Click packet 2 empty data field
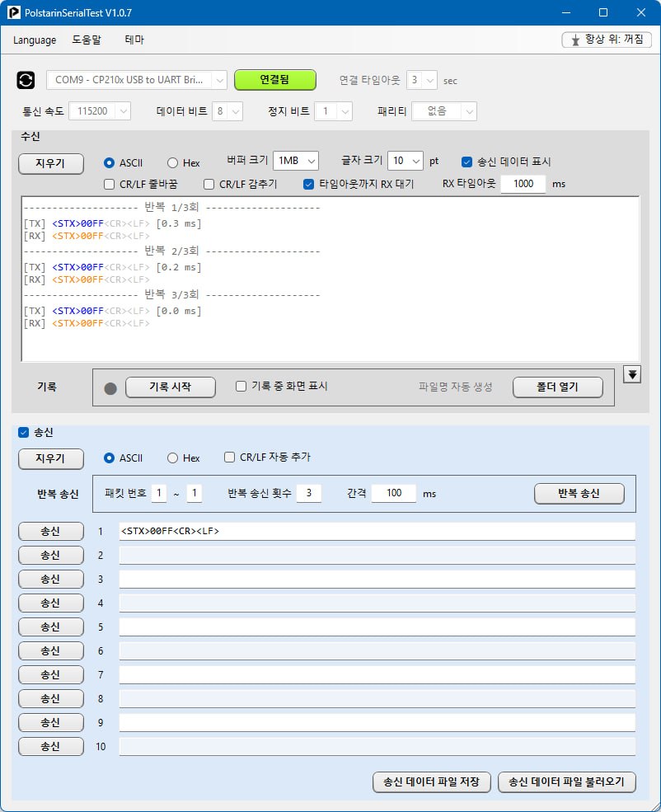The height and width of the screenshot is (812, 661). pyautogui.click(x=377, y=555)
